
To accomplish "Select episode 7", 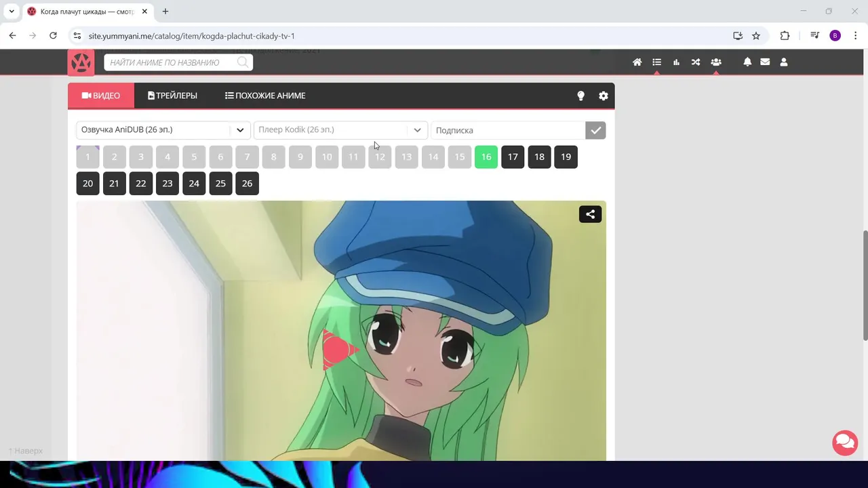I will pos(247,157).
